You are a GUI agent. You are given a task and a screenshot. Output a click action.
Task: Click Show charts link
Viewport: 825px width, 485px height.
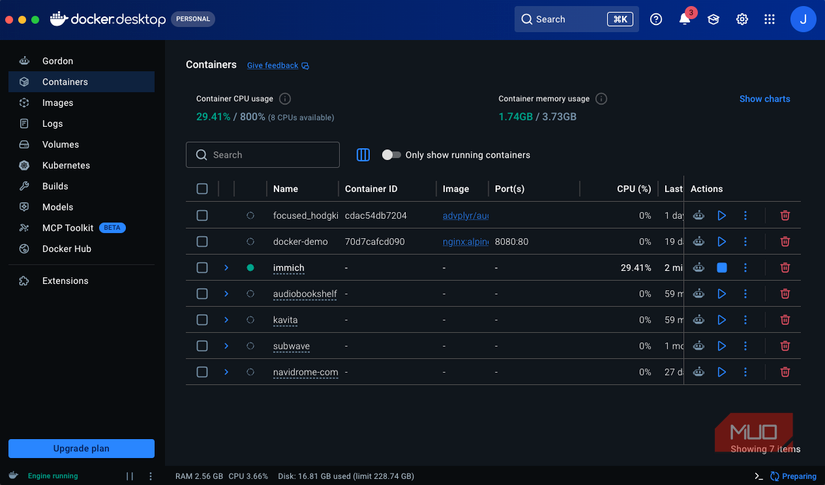(764, 99)
